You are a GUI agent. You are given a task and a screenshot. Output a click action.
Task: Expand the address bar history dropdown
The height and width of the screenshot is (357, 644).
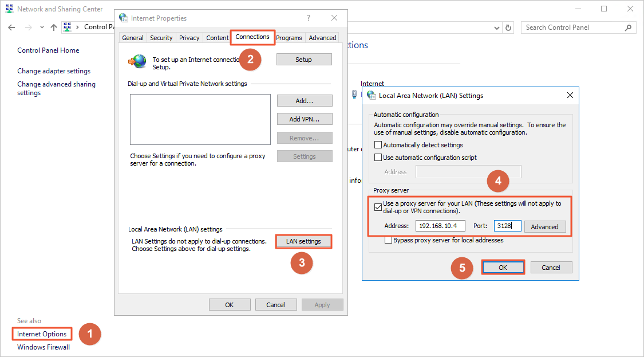[497, 28]
